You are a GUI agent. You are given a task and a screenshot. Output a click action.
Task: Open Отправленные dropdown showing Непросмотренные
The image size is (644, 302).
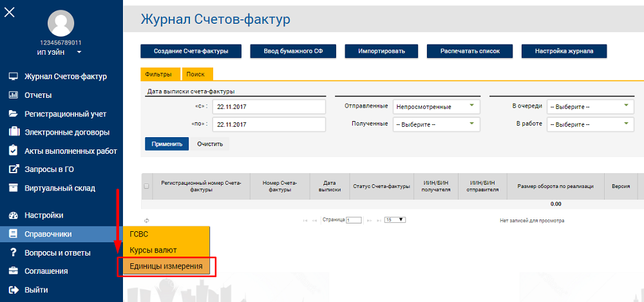(x=437, y=106)
